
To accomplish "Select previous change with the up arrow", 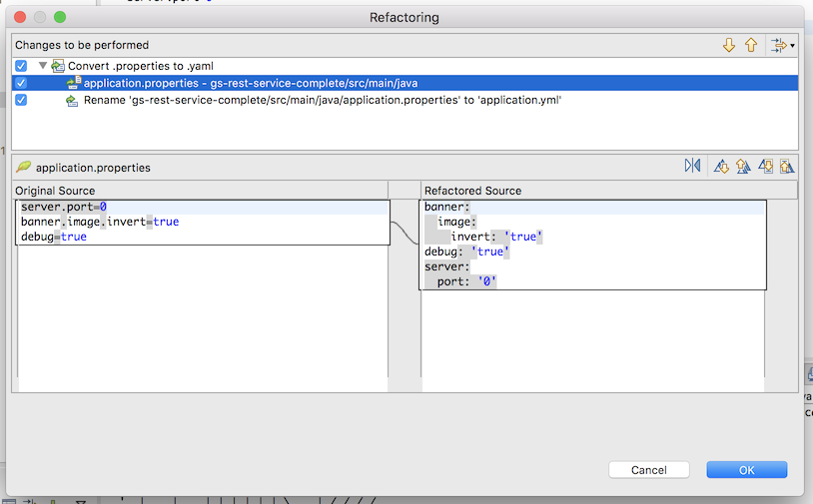I will click(751, 45).
